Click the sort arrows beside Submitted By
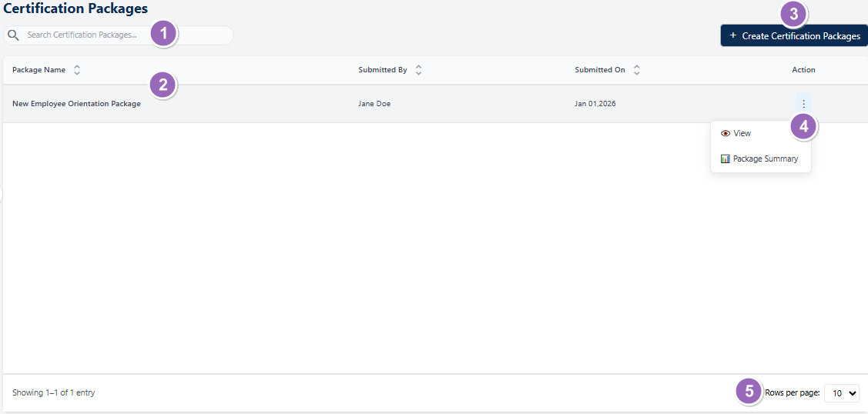The height and width of the screenshot is (414, 868). pyautogui.click(x=419, y=70)
